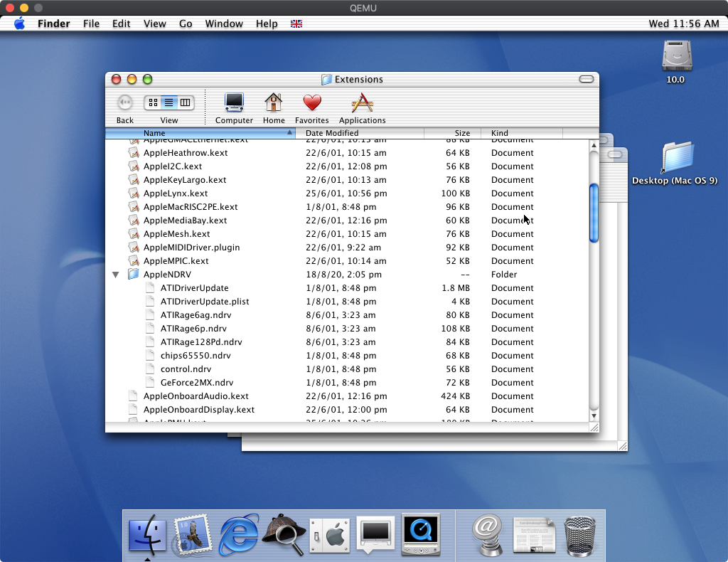
Task: Open Favorites heart icon
Action: tap(312, 102)
